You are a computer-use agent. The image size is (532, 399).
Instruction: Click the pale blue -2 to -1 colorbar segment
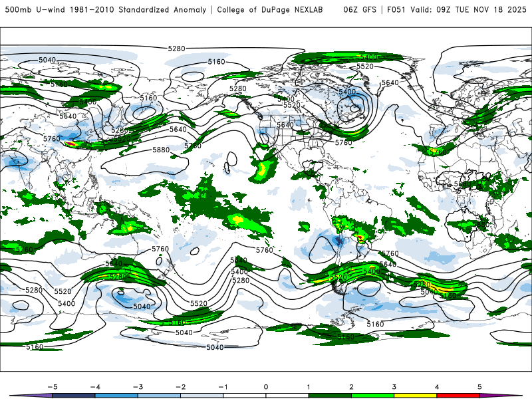coord(202,396)
